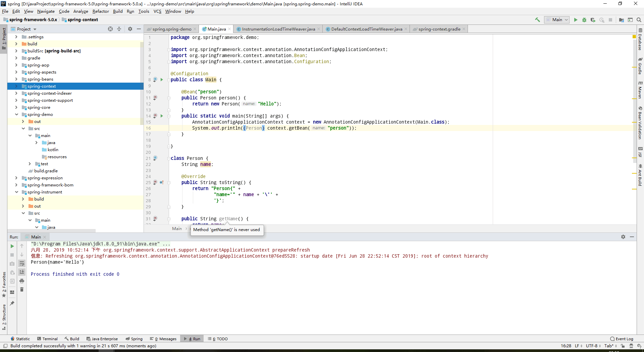Click LF line separator in status bar
This screenshot has height=352, width=644.
tap(578, 346)
